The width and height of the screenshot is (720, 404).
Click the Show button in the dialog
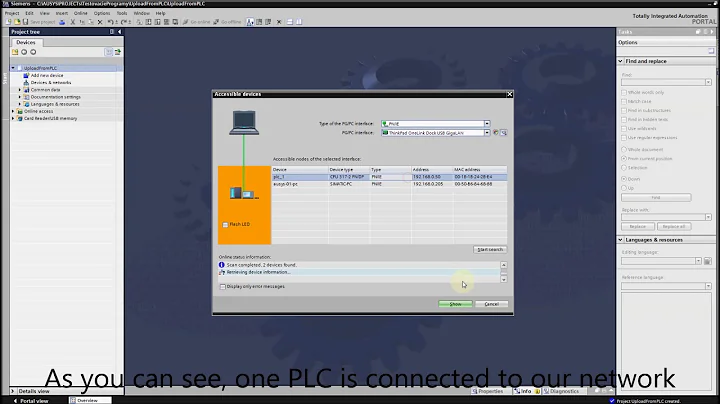(x=455, y=304)
